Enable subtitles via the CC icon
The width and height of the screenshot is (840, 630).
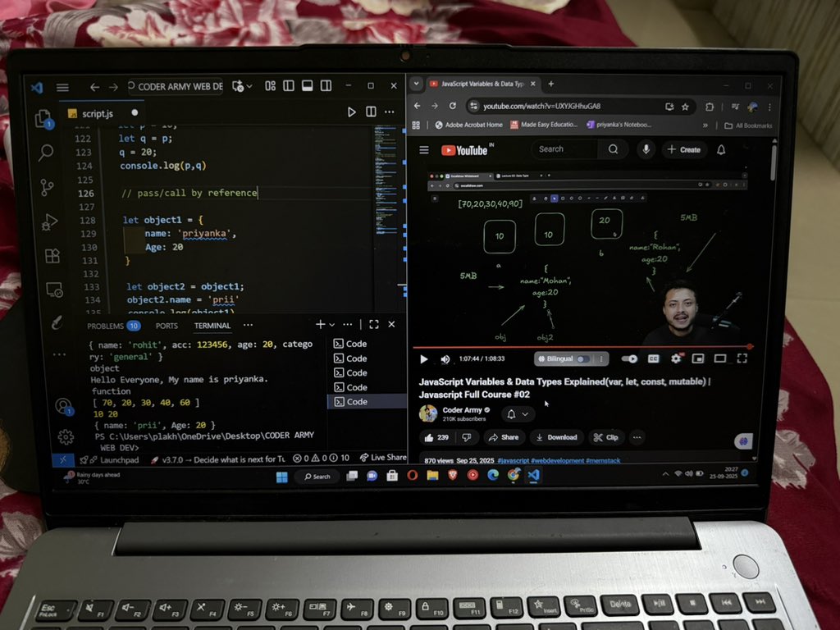point(654,358)
